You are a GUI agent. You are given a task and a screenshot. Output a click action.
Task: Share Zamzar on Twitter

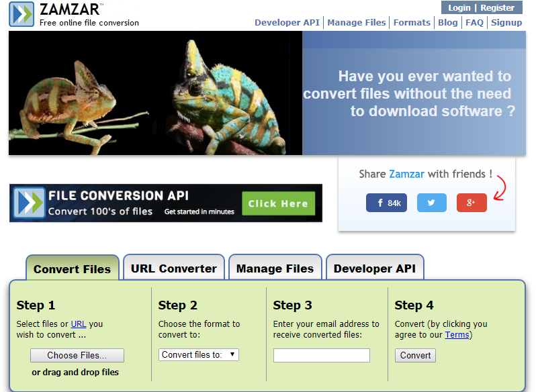pos(431,203)
